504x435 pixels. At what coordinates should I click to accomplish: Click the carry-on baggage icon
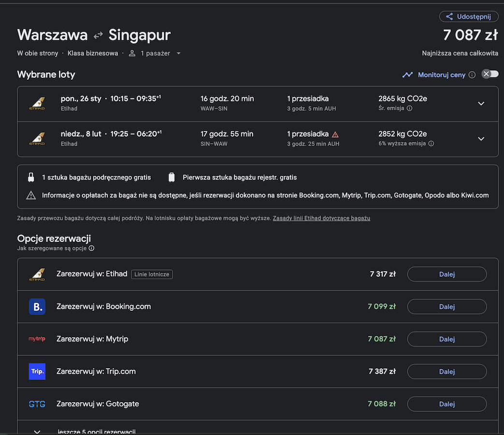31,177
